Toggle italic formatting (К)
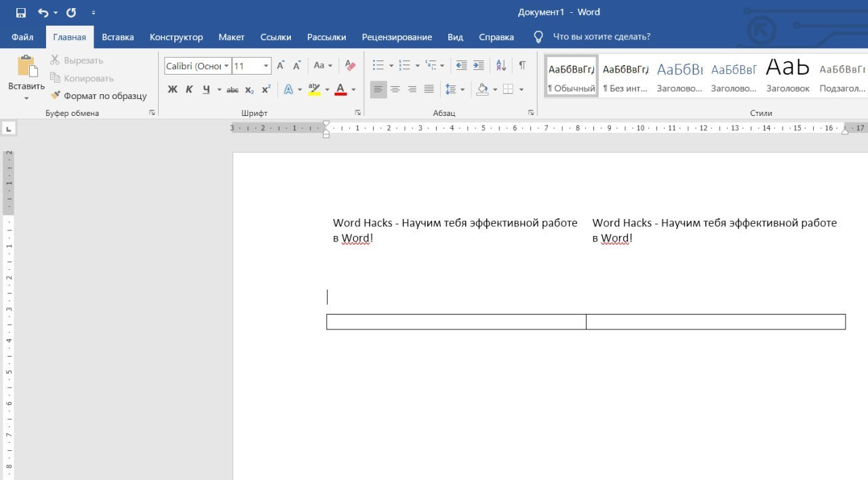This screenshot has height=480, width=868. pos(189,89)
